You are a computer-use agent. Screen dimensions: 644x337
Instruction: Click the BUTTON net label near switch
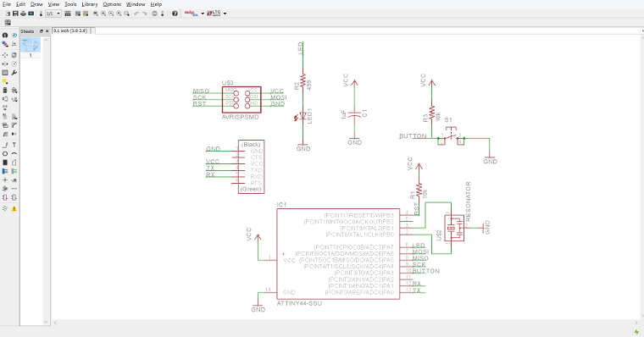413,135
